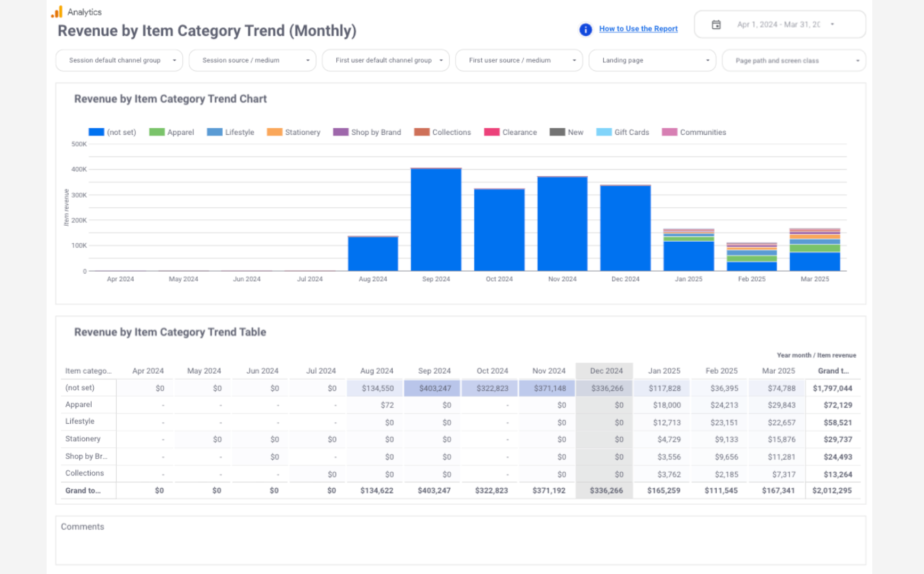Open How to Use the Report link
The width and height of the screenshot is (924, 574).
pyautogui.click(x=638, y=29)
